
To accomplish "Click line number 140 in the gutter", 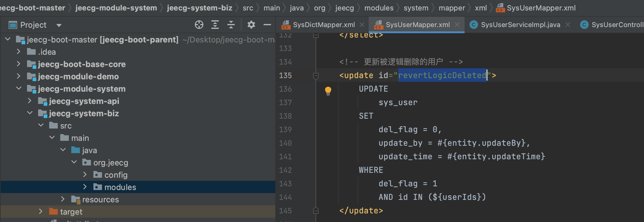I will (x=285, y=143).
